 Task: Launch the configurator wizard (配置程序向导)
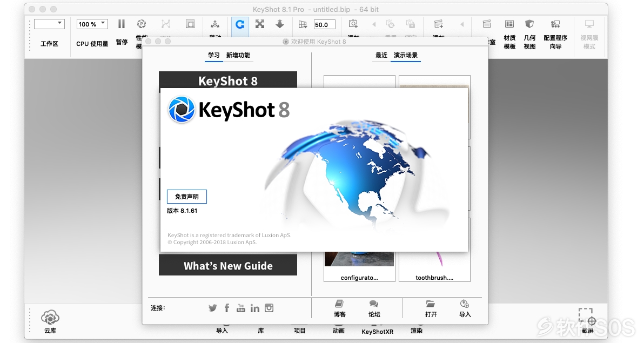(x=555, y=33)
